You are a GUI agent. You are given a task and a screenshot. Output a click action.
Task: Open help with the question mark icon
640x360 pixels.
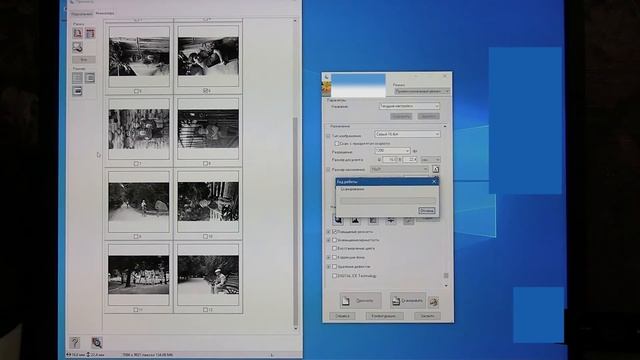75,342
